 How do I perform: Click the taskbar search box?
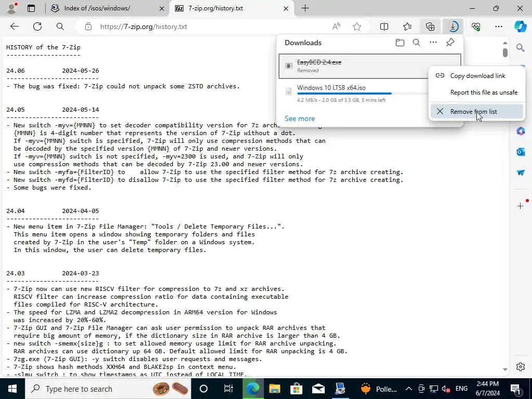click(x=108, y=389)
